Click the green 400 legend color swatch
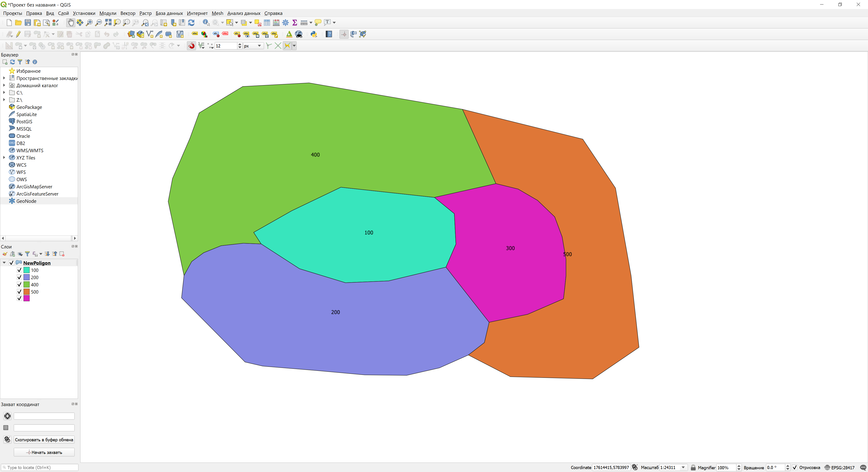 point(26,285)
